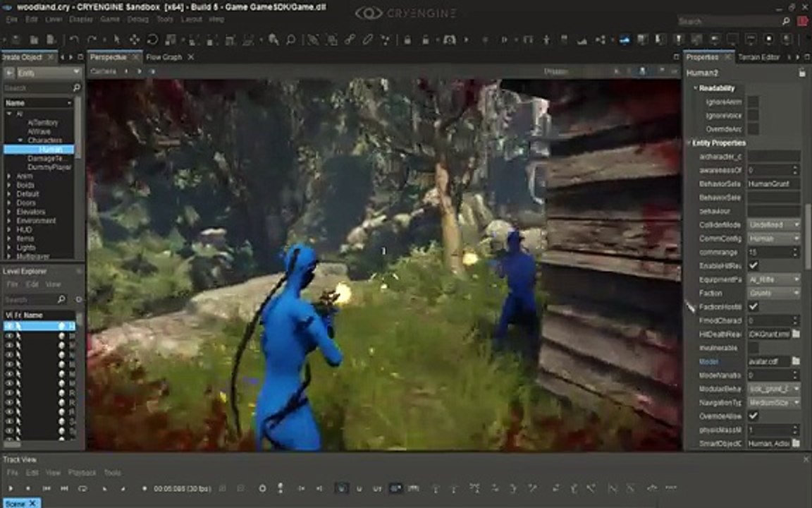Viewport: 812px width, 508px height.
Task: Toggle the OverrideAllow checkbox
Action: 753,416
